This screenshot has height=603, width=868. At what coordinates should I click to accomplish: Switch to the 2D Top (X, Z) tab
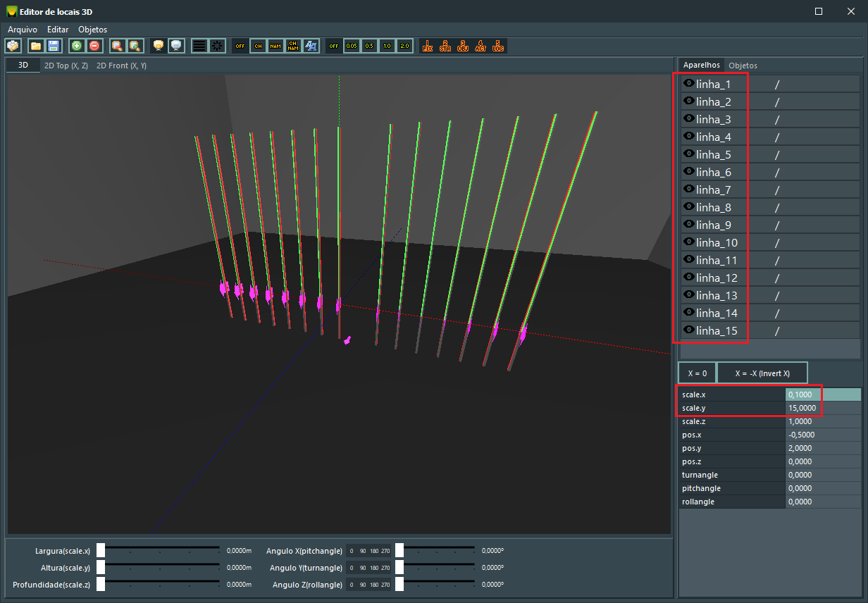(x=66, y=66)
